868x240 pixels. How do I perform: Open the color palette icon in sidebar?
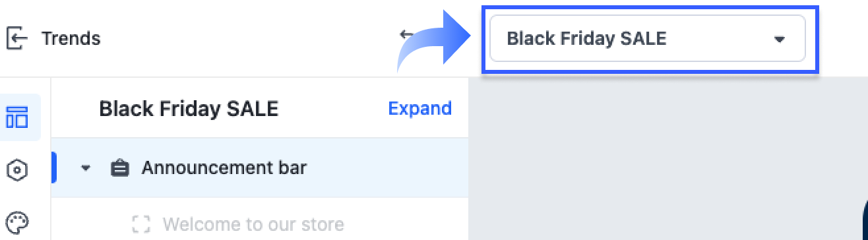click(17, 222)
